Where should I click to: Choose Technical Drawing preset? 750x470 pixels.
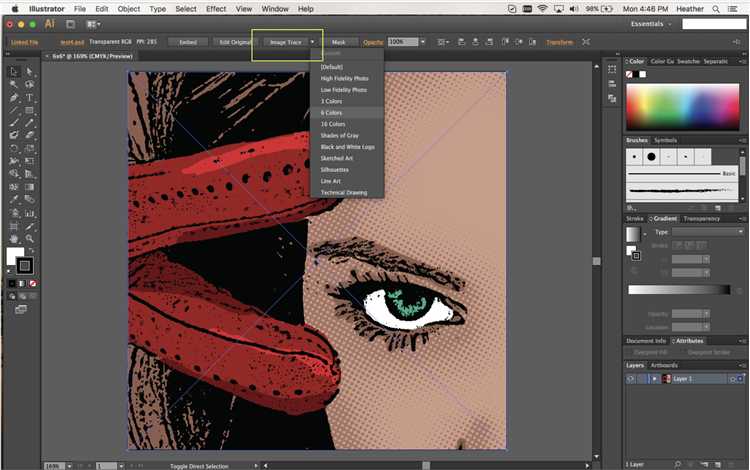pos(347,193)
